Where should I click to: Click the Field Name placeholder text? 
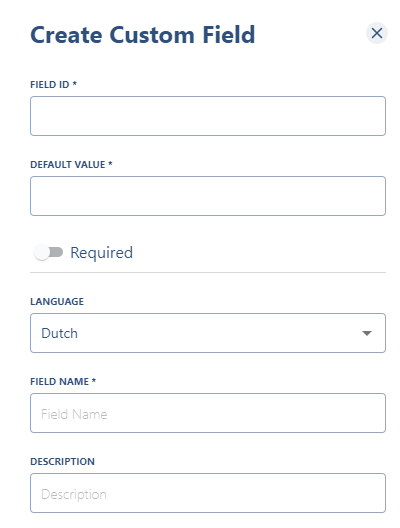pyautogui.click(x=74, y=414)
